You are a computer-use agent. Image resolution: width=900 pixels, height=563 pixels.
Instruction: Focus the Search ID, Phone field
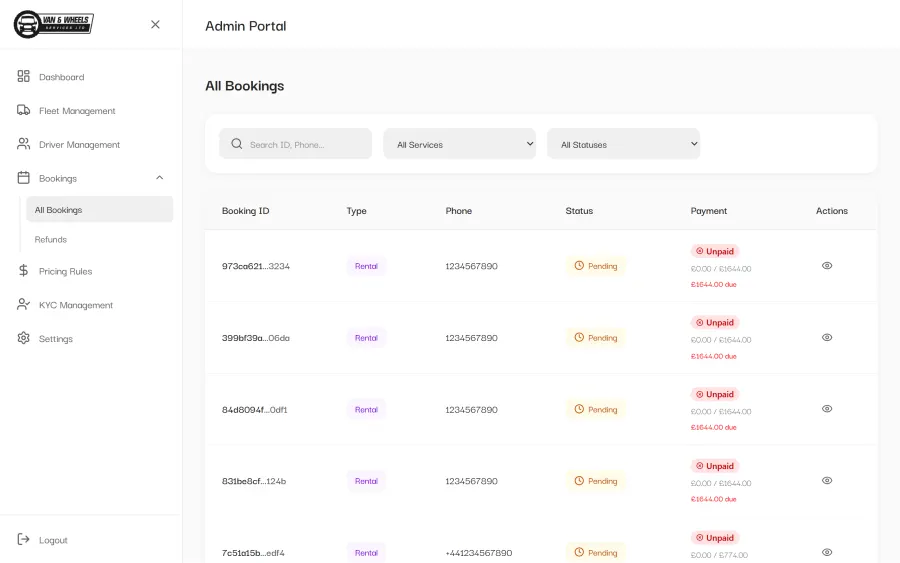[295, 144]
